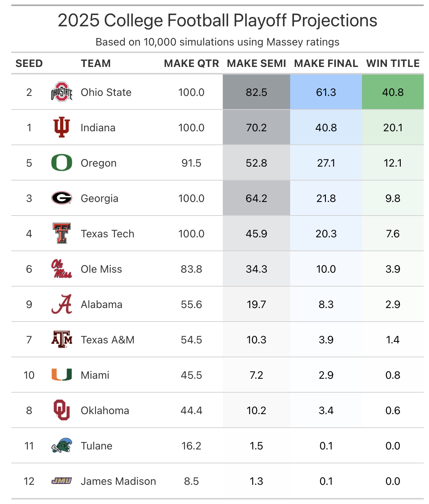Click the Oklahoma OU logo

point(61,410)
